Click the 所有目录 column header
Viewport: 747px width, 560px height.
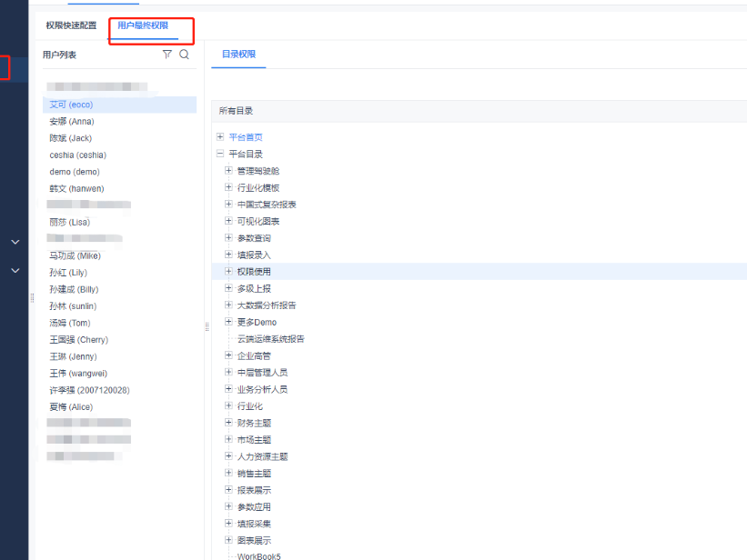tap(236, 111)
